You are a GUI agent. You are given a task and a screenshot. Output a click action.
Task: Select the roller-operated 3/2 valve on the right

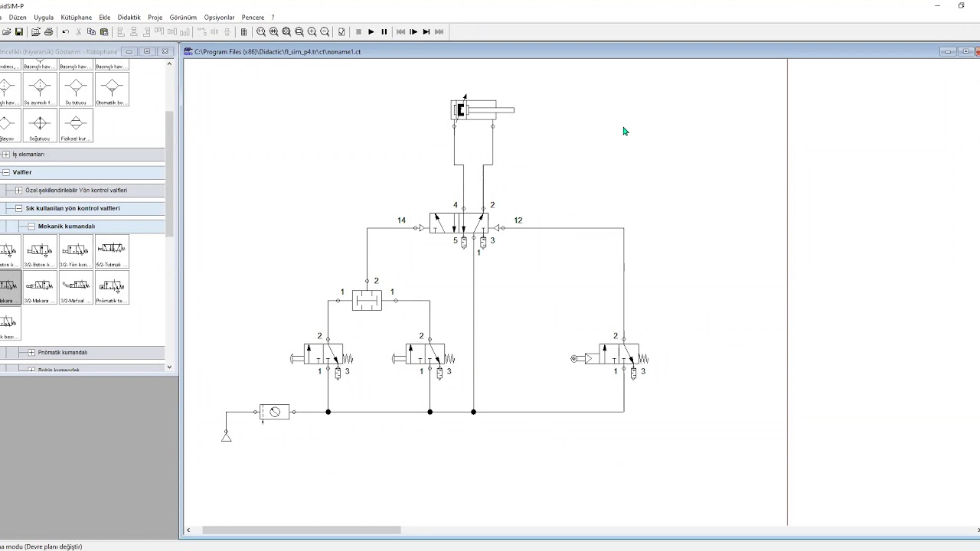[610, 354]
